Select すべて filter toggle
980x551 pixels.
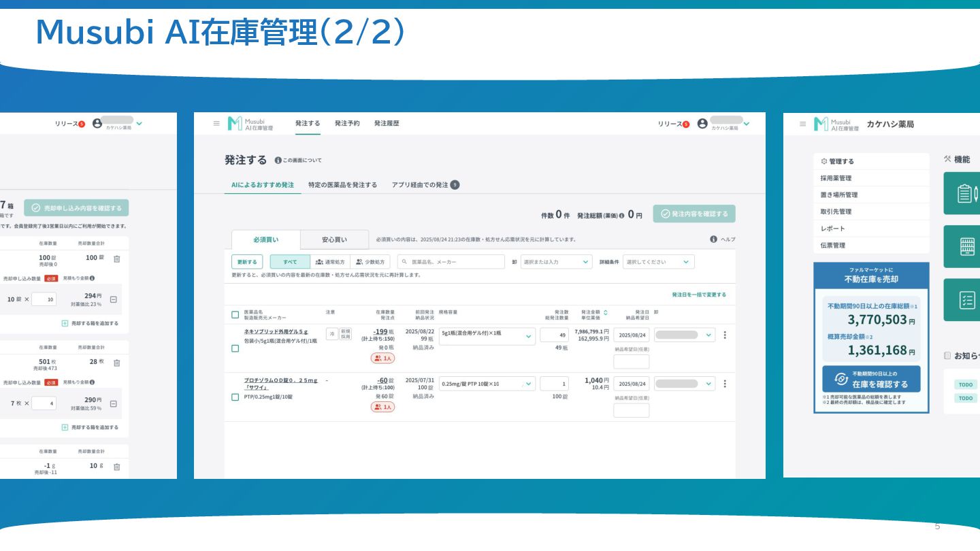(290, 262)
